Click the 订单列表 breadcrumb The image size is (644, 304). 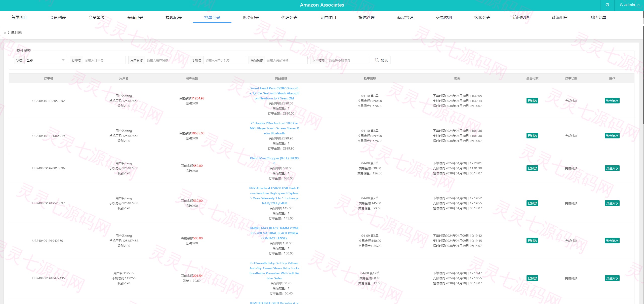15,32
